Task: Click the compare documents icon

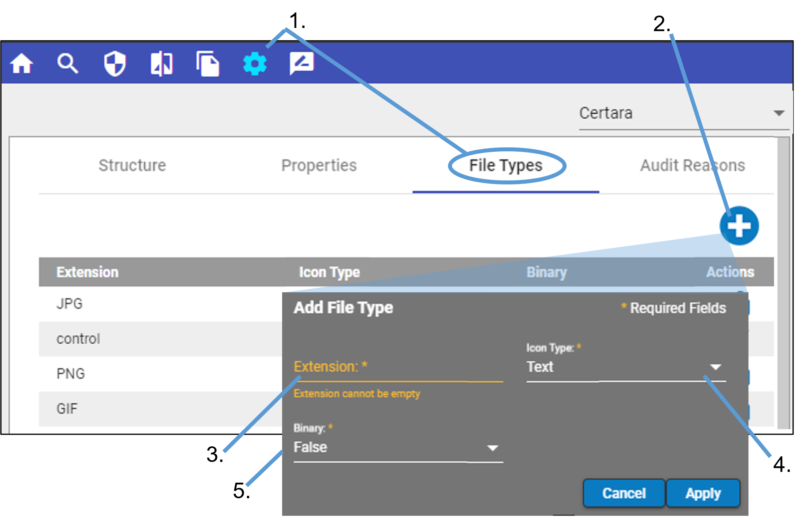Action: point(161,64)
